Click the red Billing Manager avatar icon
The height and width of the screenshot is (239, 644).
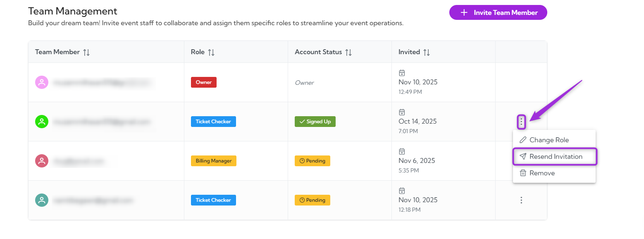[42, 161]
